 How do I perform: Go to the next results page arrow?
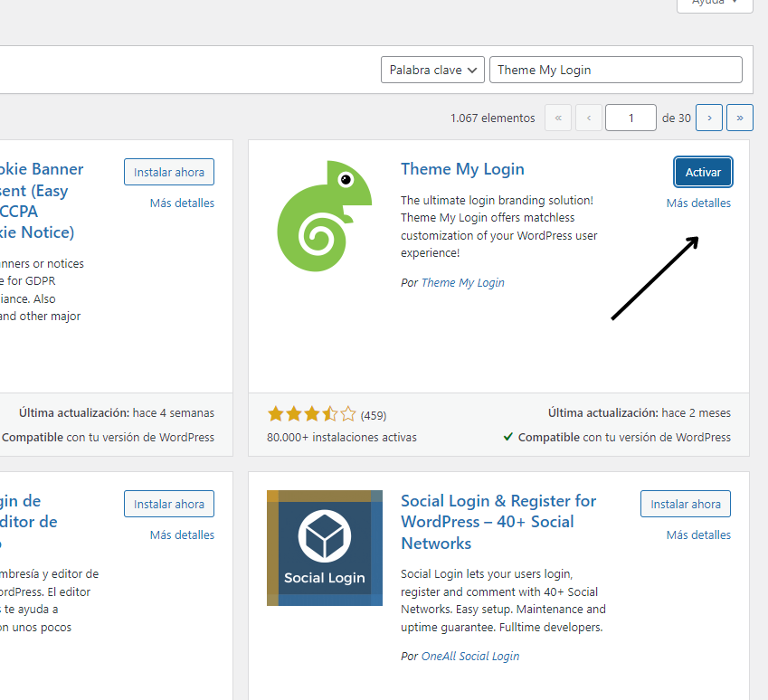tap(709, 118)
